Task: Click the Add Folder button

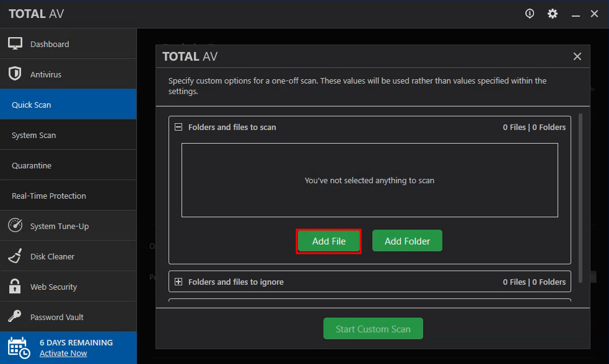Action: [407, 241]
